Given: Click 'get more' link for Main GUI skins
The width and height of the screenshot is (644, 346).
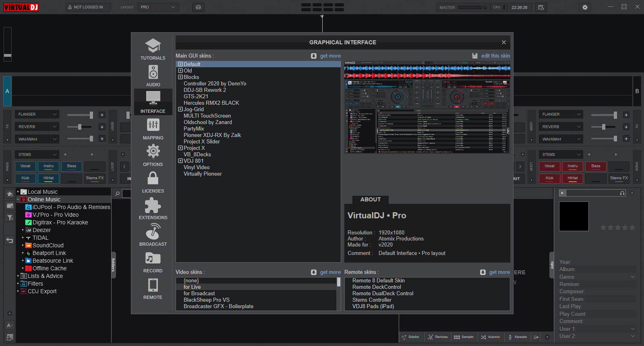Looking at the screenshot, I should click(330, 56).
